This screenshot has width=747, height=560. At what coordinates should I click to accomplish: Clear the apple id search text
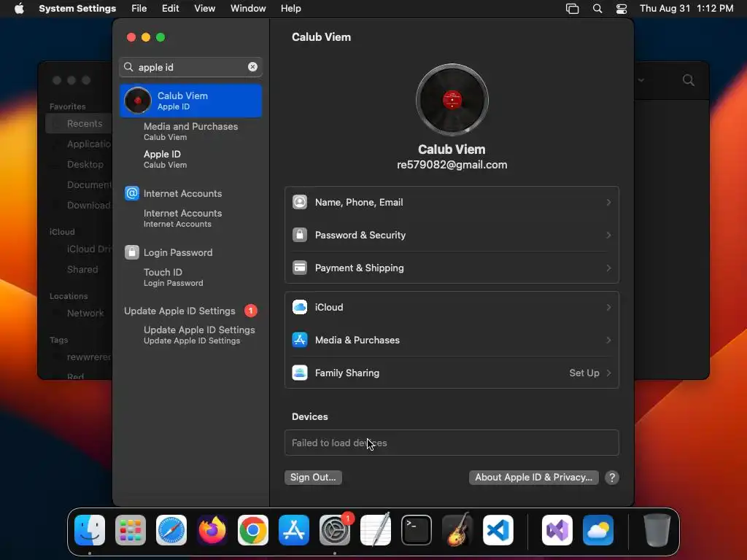tap(252, 67)
